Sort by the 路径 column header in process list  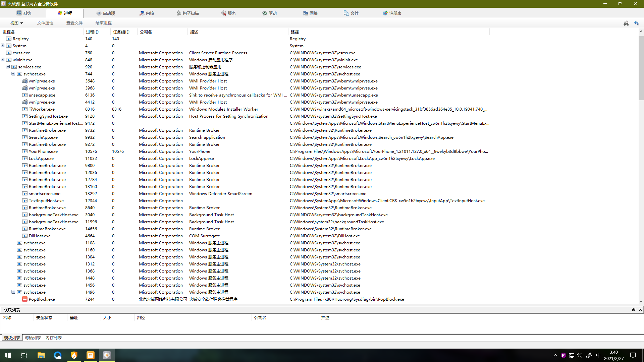(x=389, y=32)
